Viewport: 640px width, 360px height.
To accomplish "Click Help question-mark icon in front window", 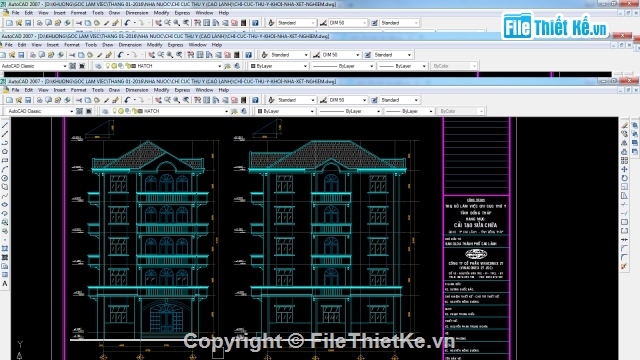I will pos(255,100).
